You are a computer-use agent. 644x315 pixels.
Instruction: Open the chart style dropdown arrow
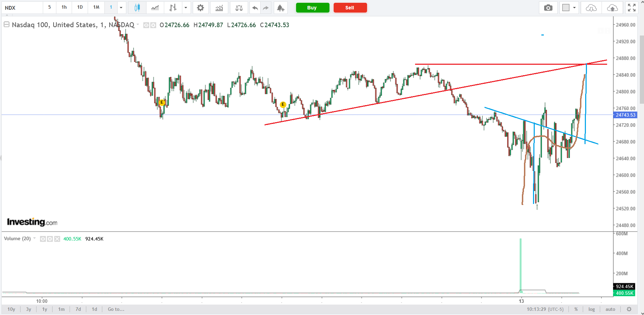tap(186, 8)
